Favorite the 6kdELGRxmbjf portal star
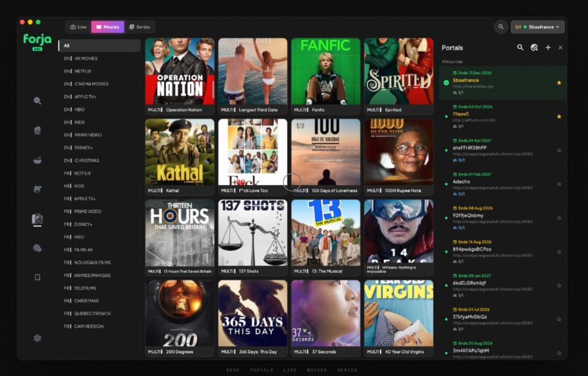The height and width of the screenshot is (376, 588). (559, 286)
